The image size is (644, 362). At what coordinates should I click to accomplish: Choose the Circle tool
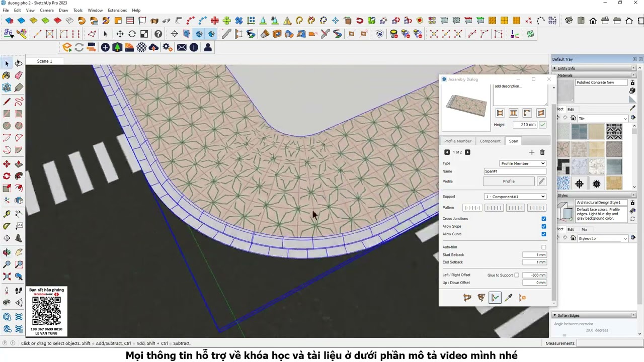coord(7,126)
